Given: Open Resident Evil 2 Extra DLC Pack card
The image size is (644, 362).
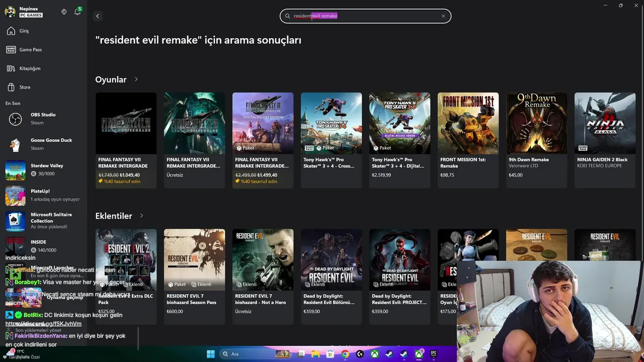Looking at the screenshot, I should point(126,277).
